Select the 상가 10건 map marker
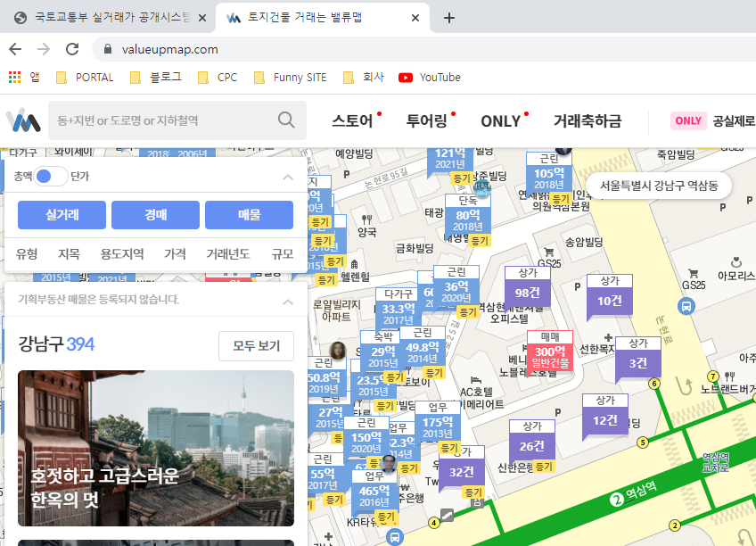 tap(610, 296)
